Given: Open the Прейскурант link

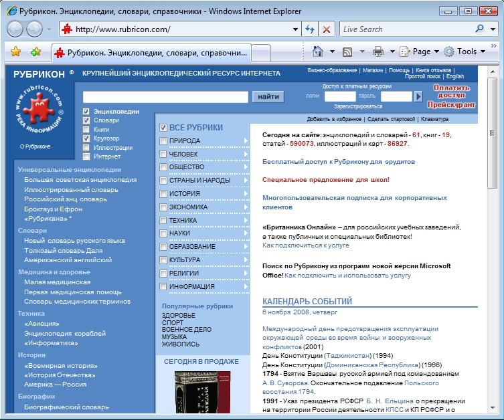Looking at the screenshot, I should (451, 105).
